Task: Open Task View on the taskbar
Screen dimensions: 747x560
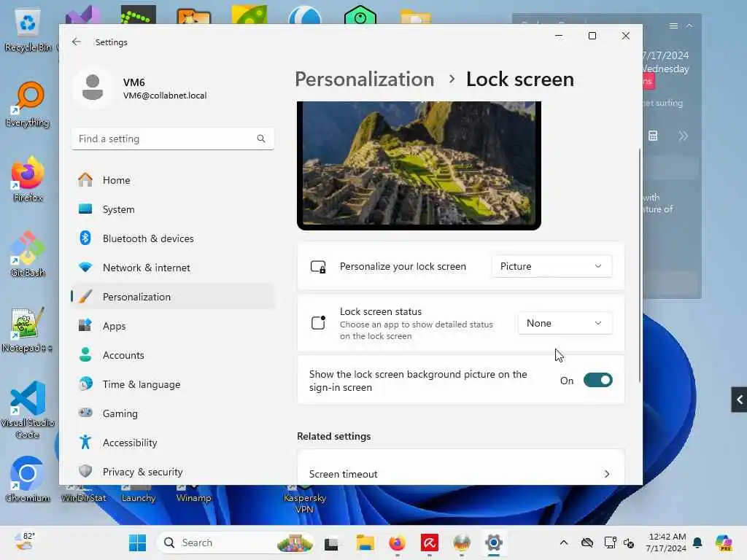Action: [x=332, y=542]
